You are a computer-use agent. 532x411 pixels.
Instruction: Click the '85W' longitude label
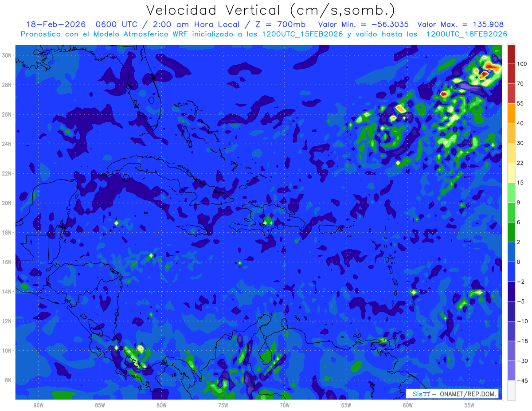100,405
